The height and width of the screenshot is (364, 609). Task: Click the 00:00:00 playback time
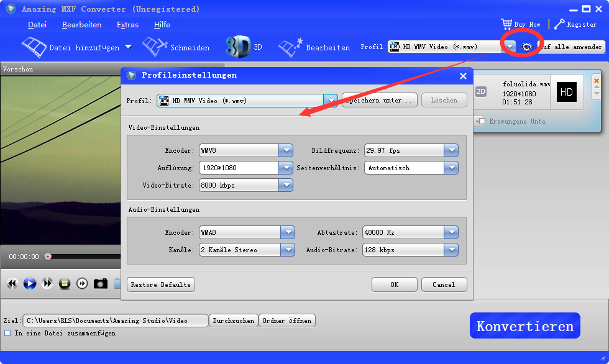coord(24,257)
